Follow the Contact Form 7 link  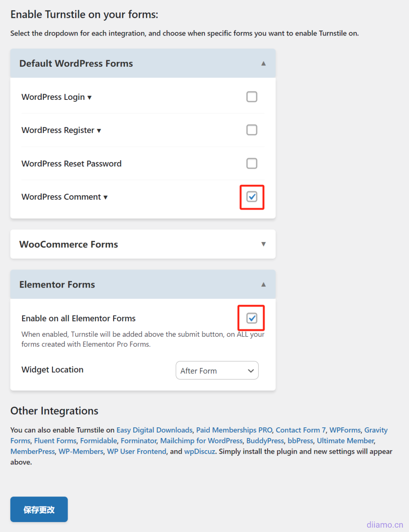[x=300, y=430]
